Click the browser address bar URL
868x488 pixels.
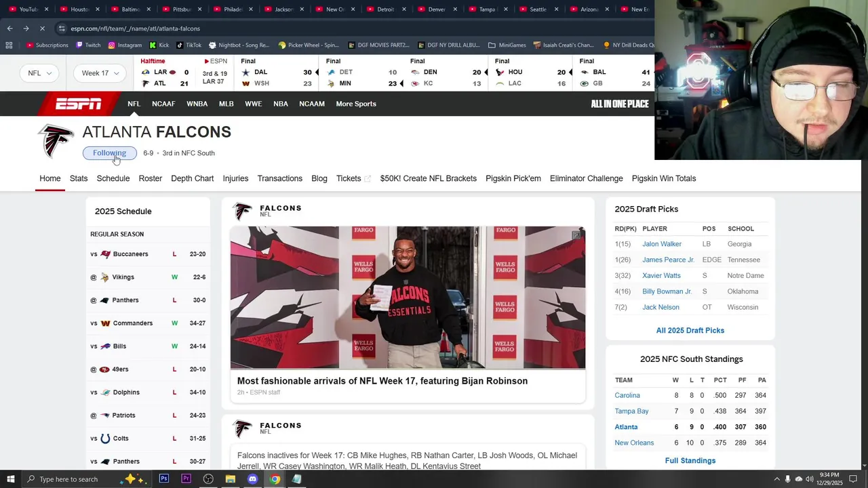(136, 28)
